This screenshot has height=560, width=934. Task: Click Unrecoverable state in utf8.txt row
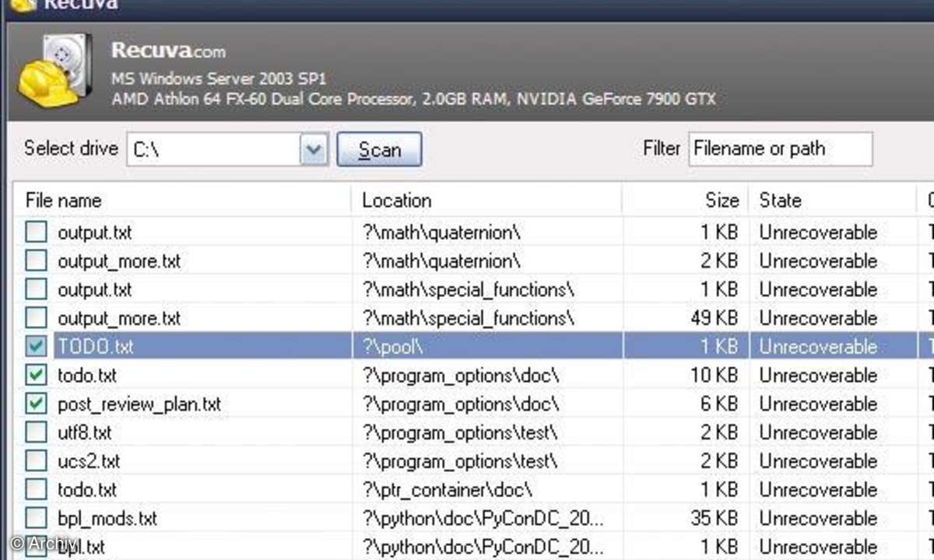(x=818, y=432)
